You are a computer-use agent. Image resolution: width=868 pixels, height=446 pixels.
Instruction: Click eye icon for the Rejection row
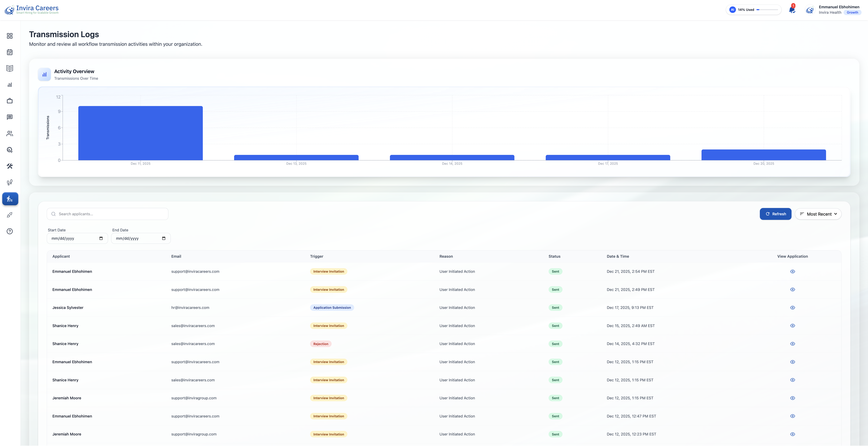[792, 344]
